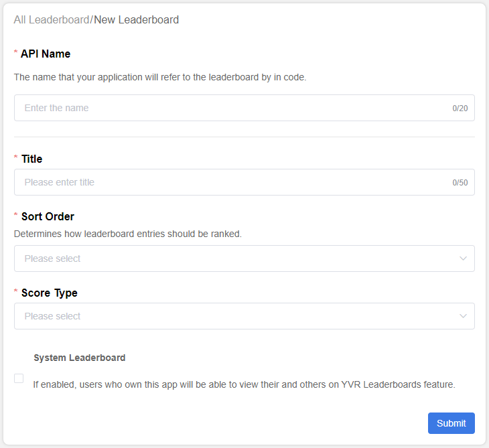Go back to All Leaderboard breadcrumb
This screenshot has width=489, height=448.
(x=51, y=20)
